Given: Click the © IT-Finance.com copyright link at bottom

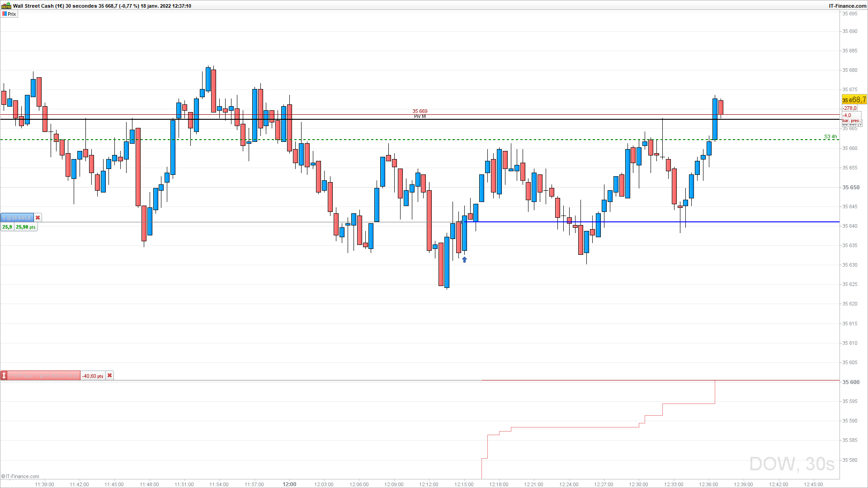Looking at the screenshot, I should click(20, 476).
